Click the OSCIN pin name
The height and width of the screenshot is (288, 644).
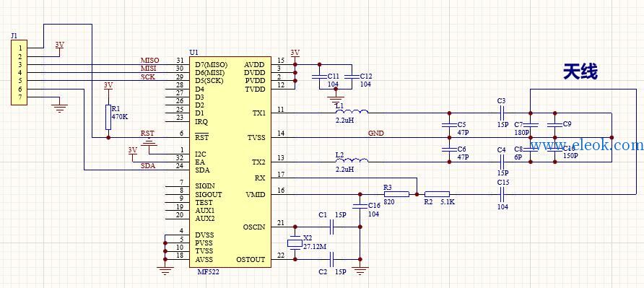tap(254, 227)
